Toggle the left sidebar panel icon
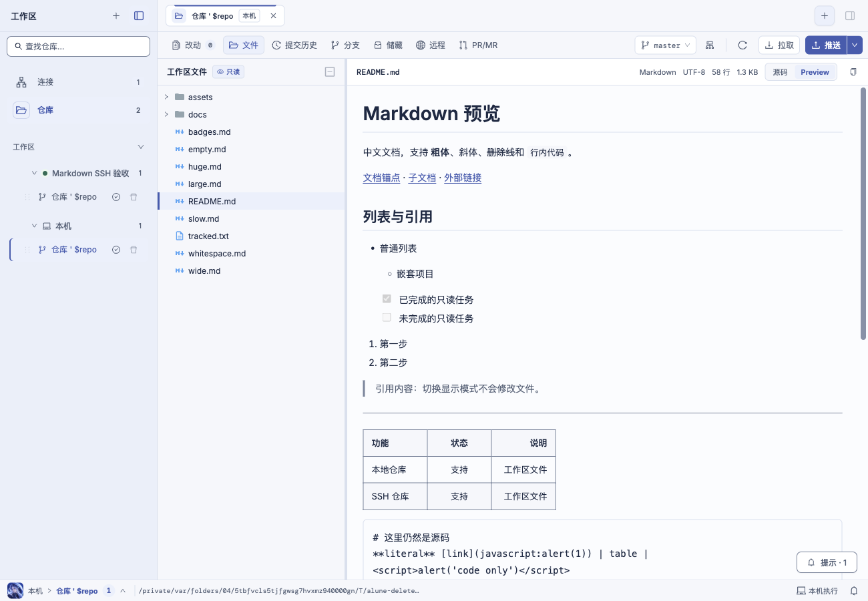The image size is (868, 601). click(139, 16)
